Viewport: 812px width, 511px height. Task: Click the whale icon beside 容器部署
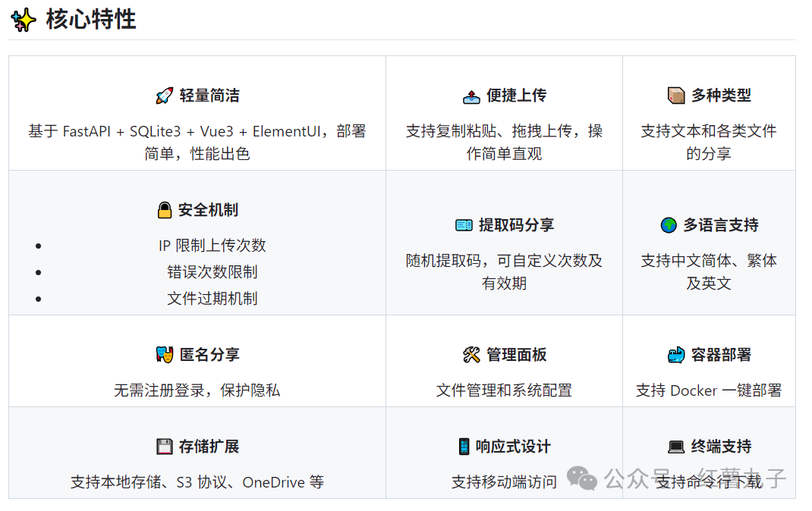676,355
